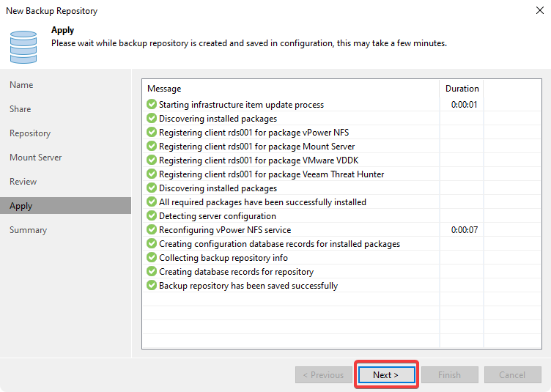This screenshot has width=551, height=392.
Task: Go to the Share wizard step
Action: (x=21, y=109)
